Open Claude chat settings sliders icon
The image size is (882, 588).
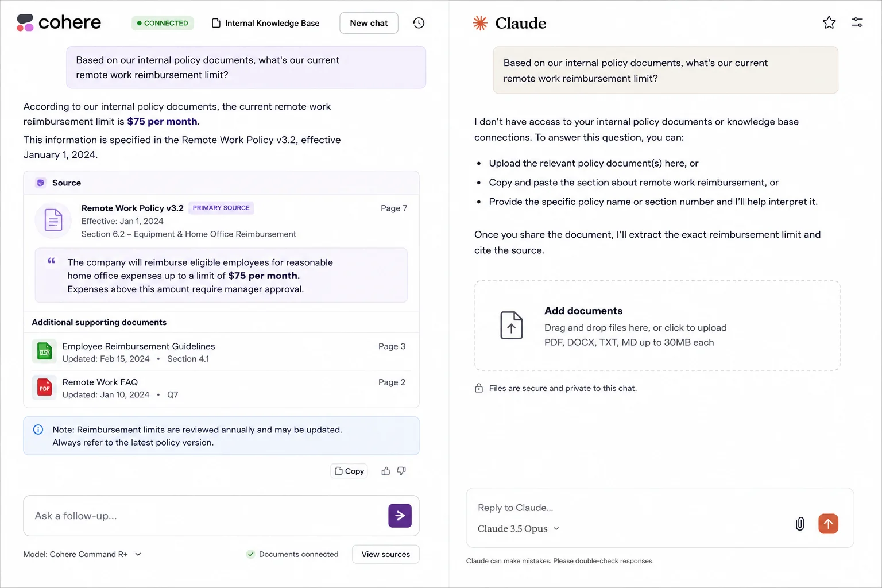pyautogui.click(x=857, y=22)
